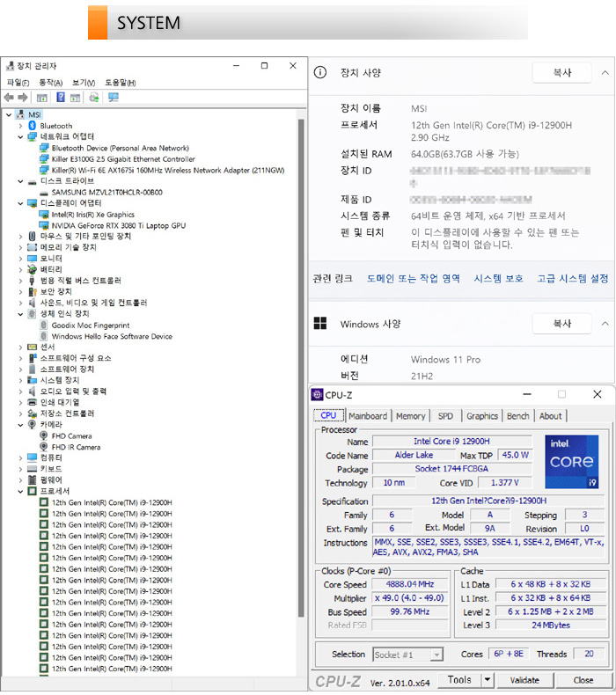Click 복사 button for Windows 사양
616x695 pixels.
click(562, 324)
